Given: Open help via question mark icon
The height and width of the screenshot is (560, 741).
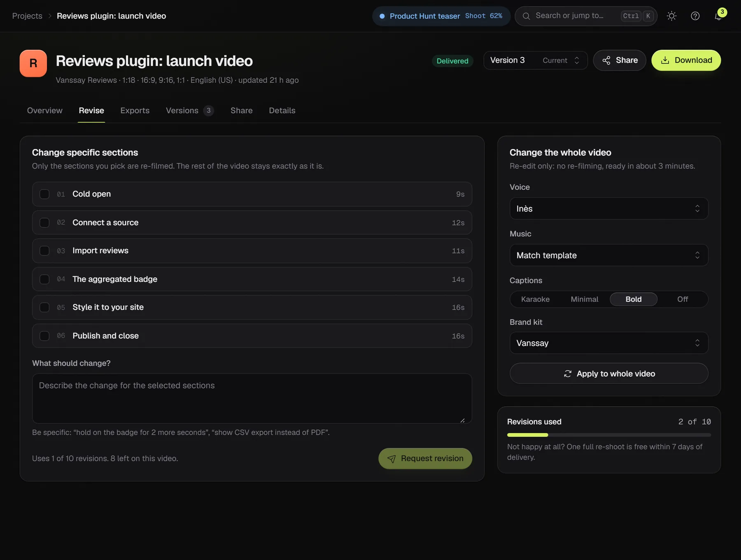Looking at the screenshot, I should coord(695,16).
